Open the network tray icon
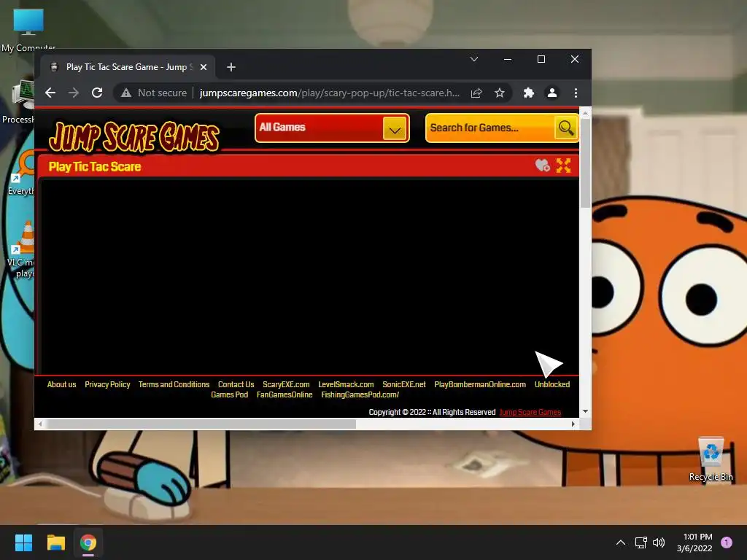747x560 pixels. [640, 542]
